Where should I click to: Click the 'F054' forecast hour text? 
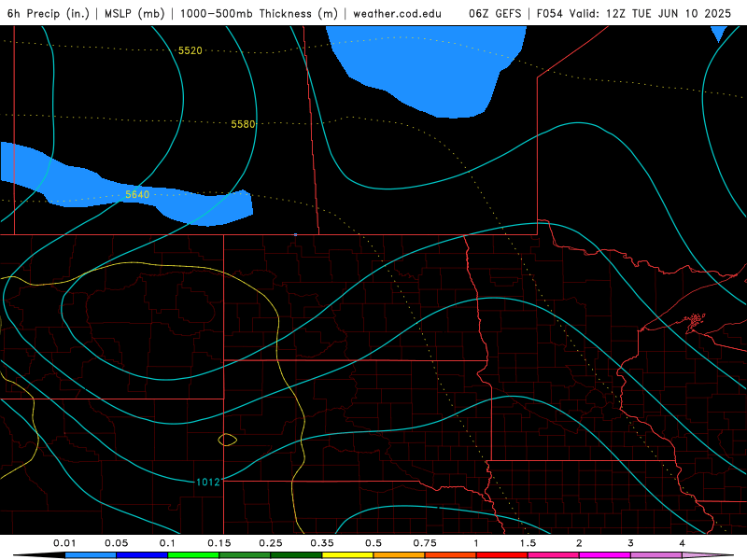(549, 13)
